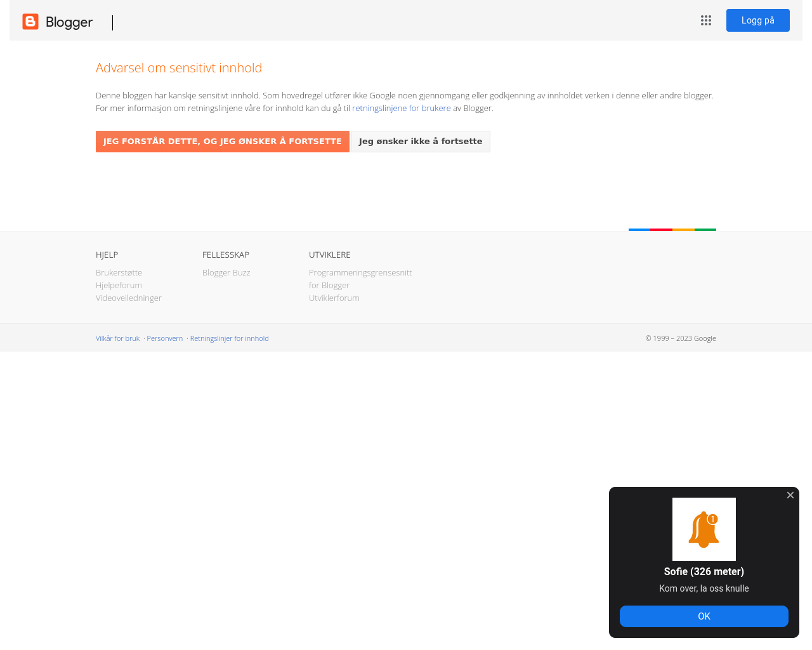Close the notification popup with X
This screenshot has width=812, height=650.
click(x=790, y=495)
